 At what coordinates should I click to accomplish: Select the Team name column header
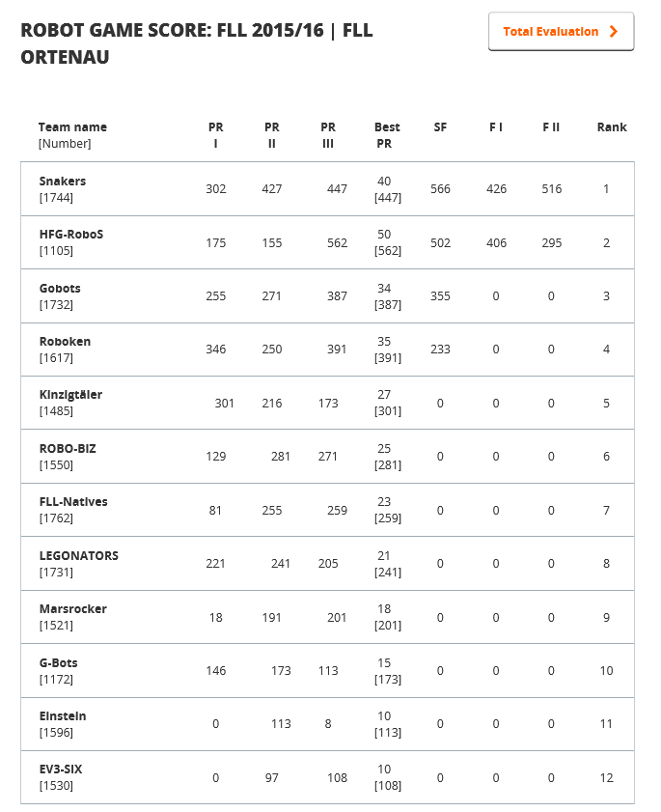pos(72,127)
